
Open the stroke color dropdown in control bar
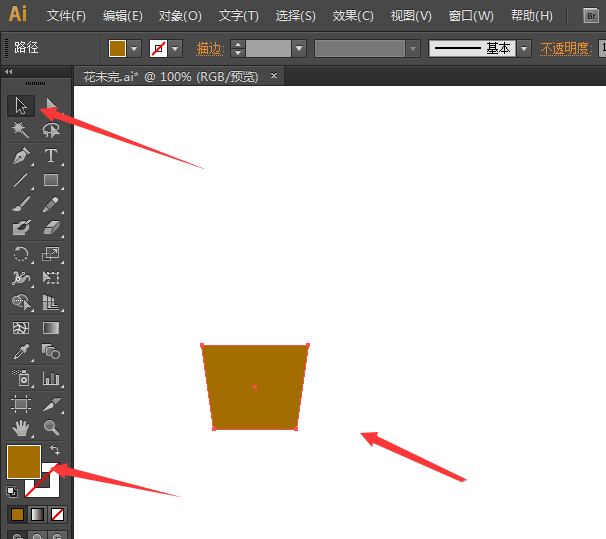175,49
